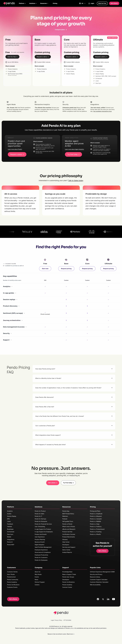Screen dimensions: 122x644
Task: Click 'Talk to Sales today' link
Action: coord(76,180)
